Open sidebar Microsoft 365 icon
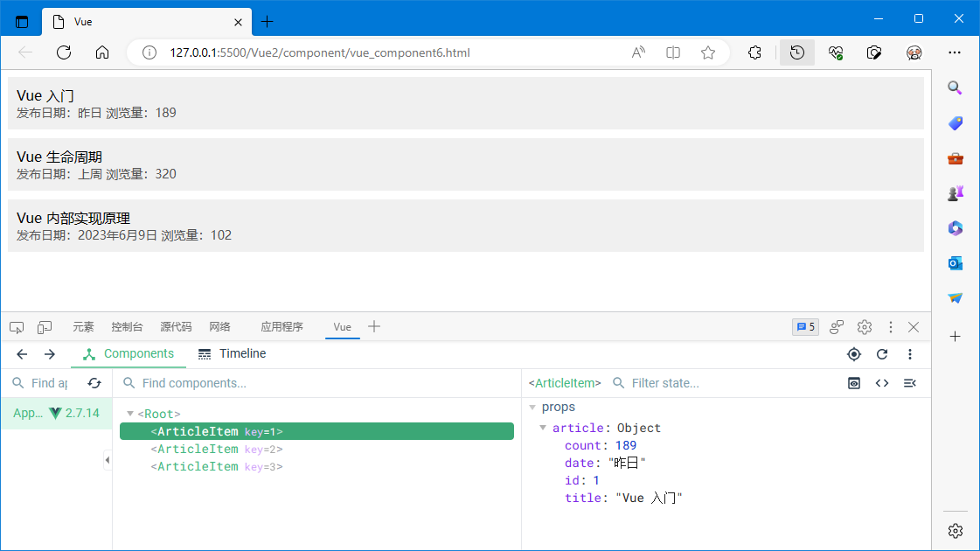The image size is (980, 551). point(955,228)
